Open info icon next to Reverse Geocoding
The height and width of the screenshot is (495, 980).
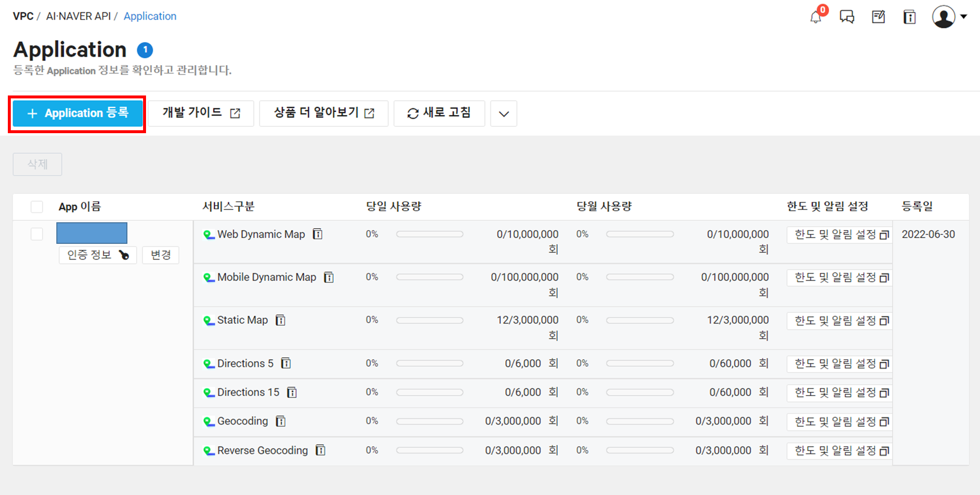coord(320,450)
